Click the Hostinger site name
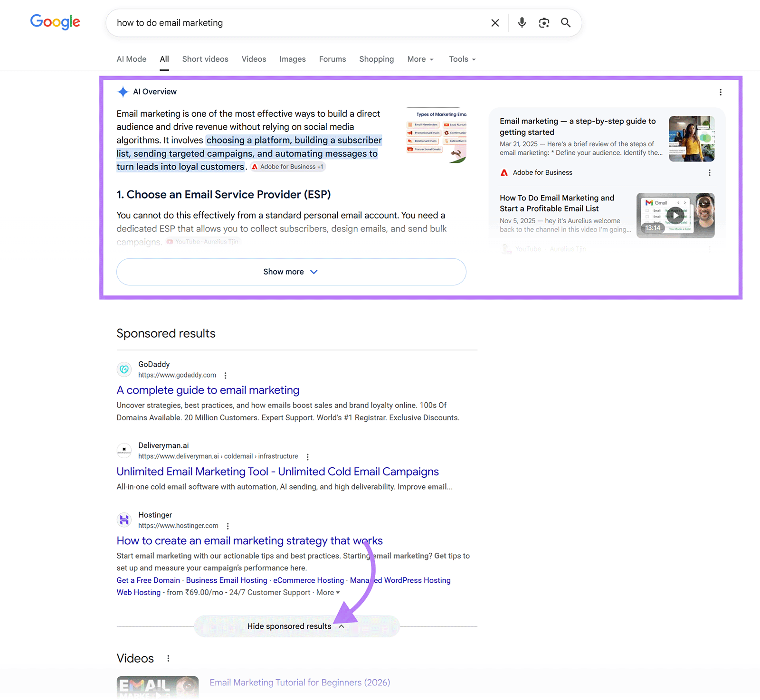 pos(155,515)
